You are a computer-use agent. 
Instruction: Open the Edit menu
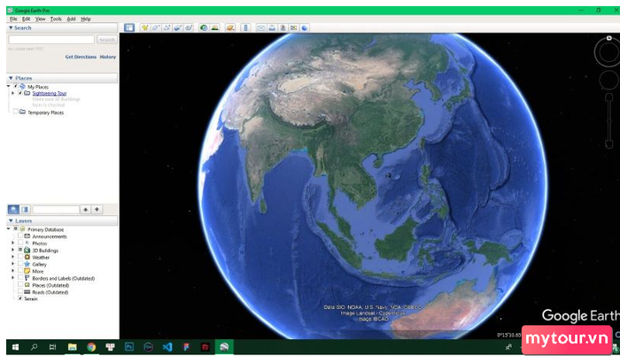coord(26,19)
